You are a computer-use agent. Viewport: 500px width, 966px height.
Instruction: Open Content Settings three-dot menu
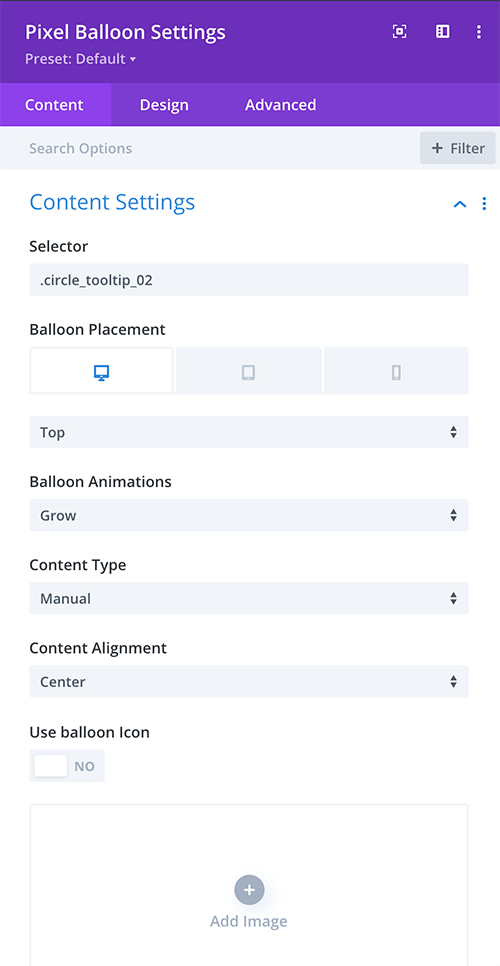click(484, 203)
